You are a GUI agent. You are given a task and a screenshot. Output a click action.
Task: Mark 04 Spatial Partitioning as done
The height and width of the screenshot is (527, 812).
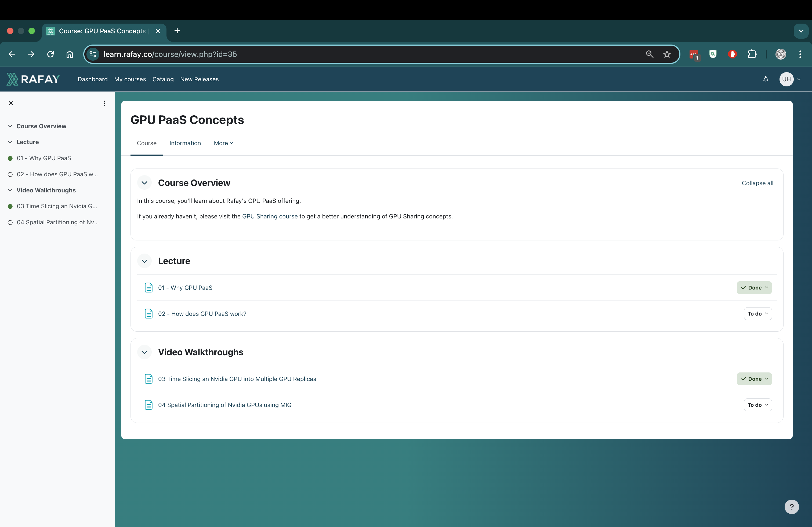tap(758, 405)
